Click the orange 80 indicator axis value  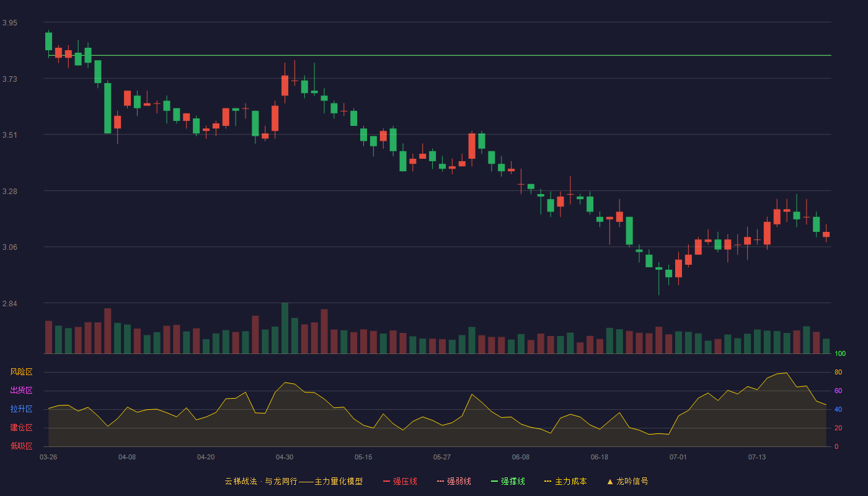[838, 372]
